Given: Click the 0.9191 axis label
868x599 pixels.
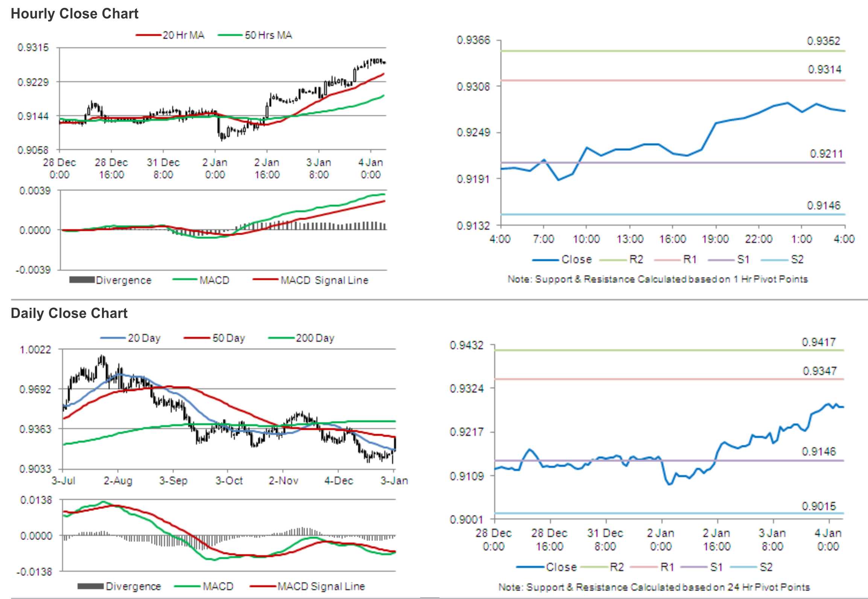Looking at the screenshot, I should click(x=473, y=179).
